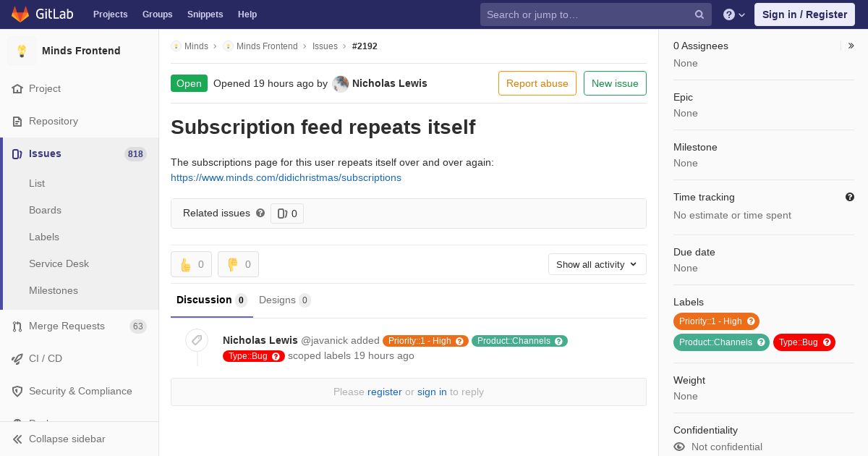This screenshot has width=868, height=456.
Task: Click Sign in / Register button
Action: 804,14
